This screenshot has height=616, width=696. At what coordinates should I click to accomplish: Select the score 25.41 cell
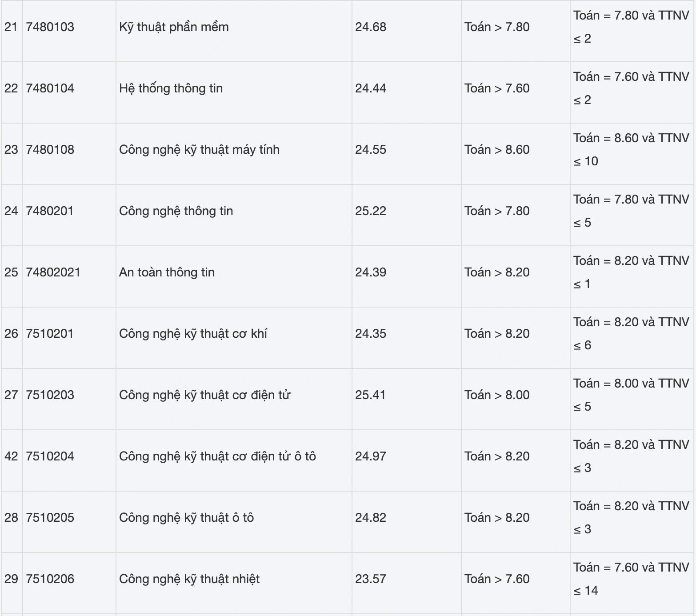370,395
